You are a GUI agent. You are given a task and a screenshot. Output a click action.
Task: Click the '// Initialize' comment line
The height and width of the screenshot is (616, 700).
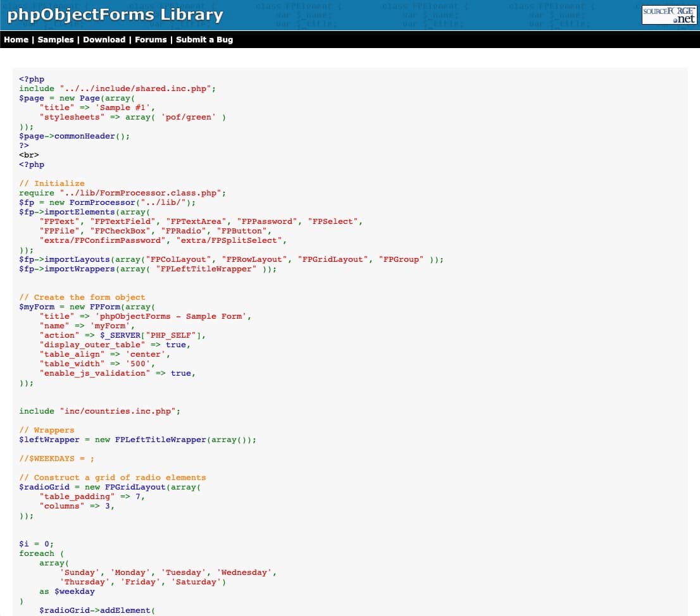coord(51,183)
